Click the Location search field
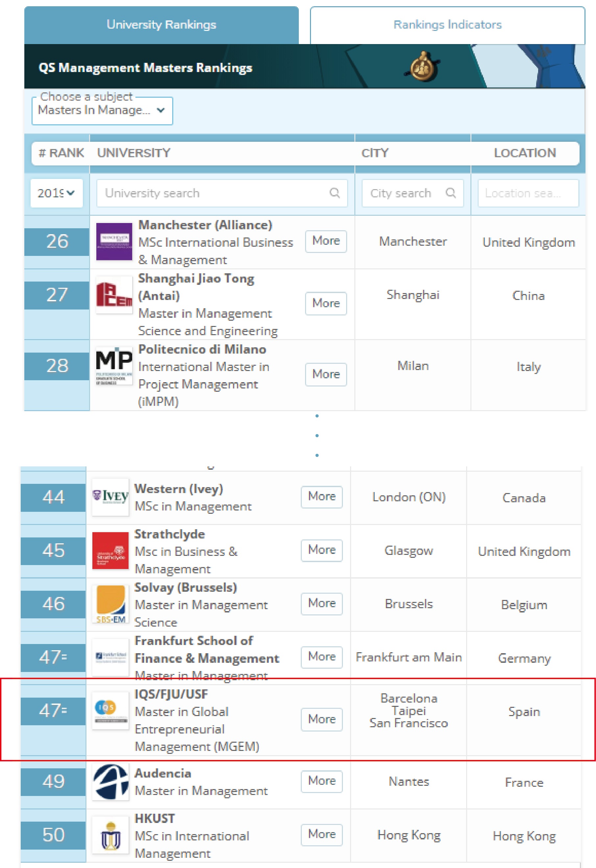 click(x=528, y=193)
